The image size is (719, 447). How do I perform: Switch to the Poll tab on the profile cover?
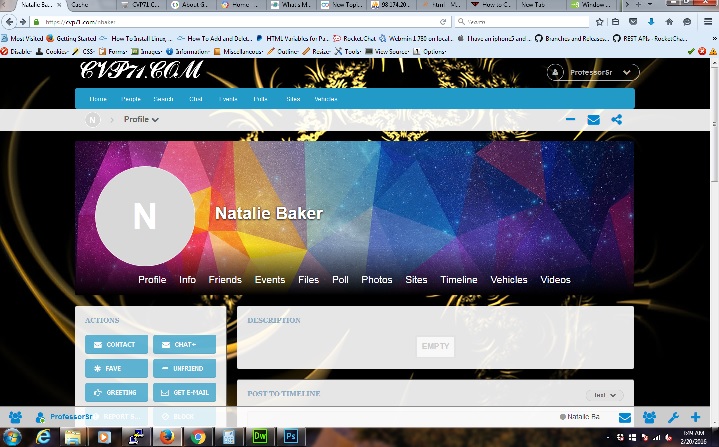pos(340,280)
